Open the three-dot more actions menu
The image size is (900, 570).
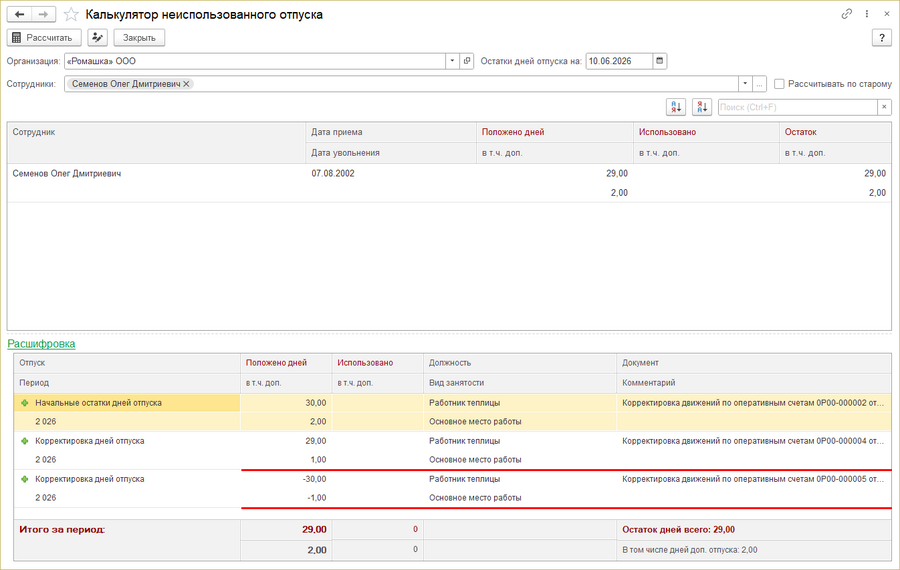click(867, 14)
